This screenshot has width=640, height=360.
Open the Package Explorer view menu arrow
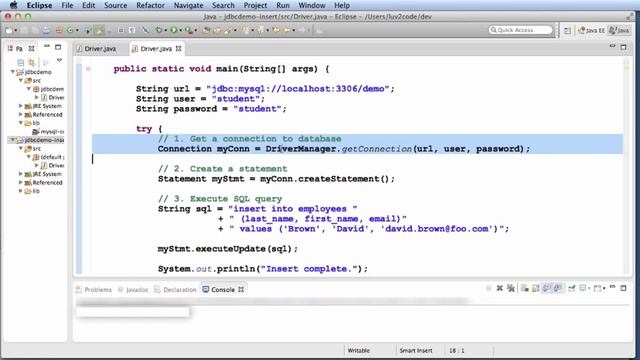[x=59, y=60]
